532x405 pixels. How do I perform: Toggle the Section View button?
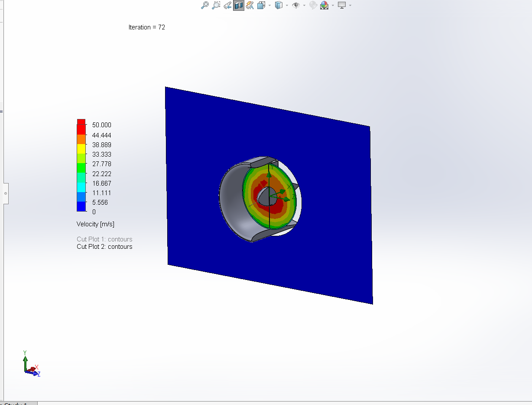click(x=238, y=5)
